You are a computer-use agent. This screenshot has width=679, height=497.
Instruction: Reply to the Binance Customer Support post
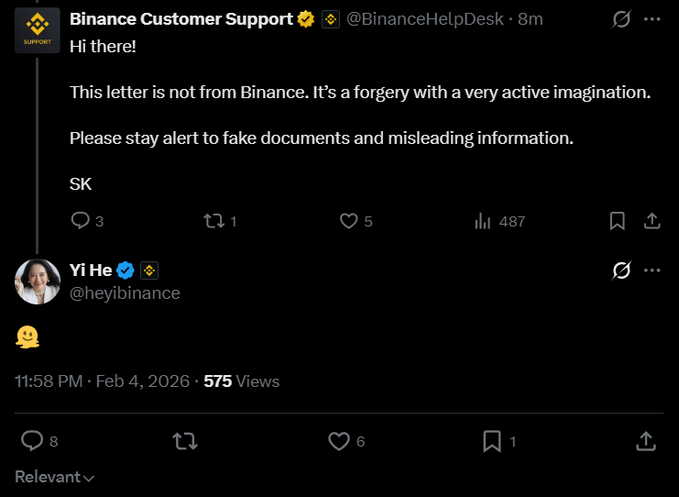[81, 221]
